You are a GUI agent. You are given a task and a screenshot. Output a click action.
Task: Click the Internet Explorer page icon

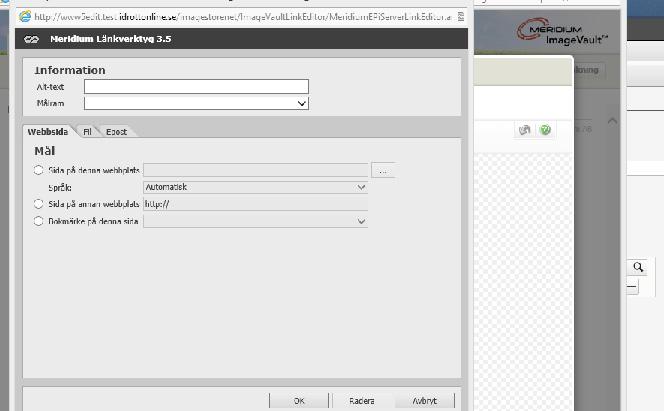point(25,17)
